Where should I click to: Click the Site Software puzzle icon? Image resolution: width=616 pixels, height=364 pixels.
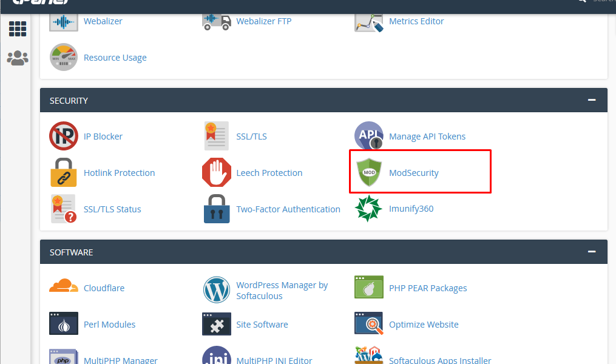pyautogui.click(x=217, y=324)
